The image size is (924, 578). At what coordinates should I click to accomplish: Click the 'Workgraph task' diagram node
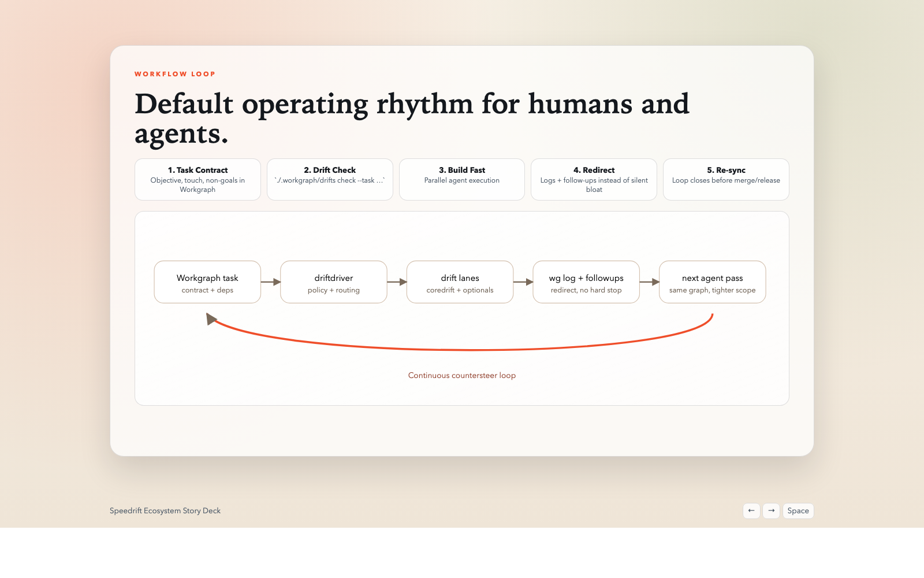tap(207, 282)
